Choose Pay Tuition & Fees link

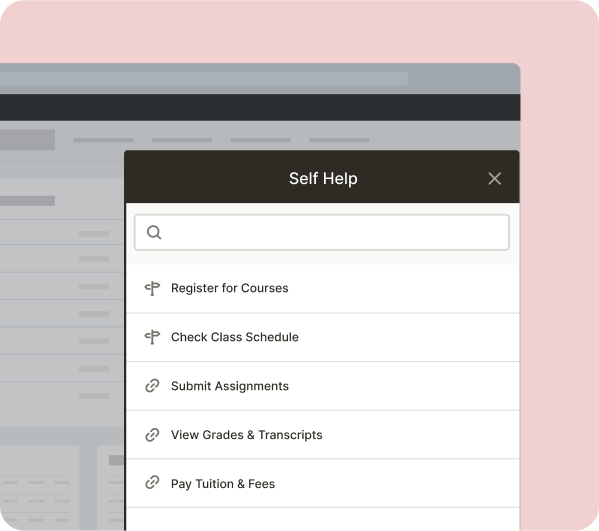(x=323, y=484)
